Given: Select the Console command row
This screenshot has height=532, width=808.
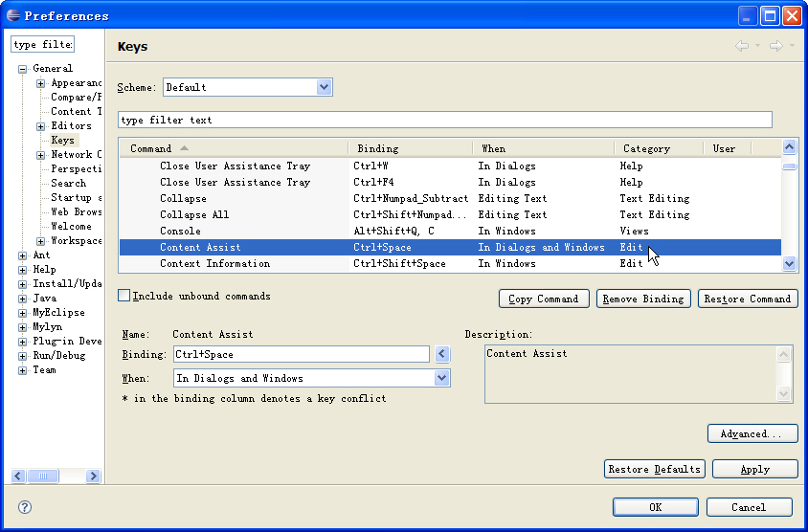Looking at the screenshot, I should (x=450, y=232).
